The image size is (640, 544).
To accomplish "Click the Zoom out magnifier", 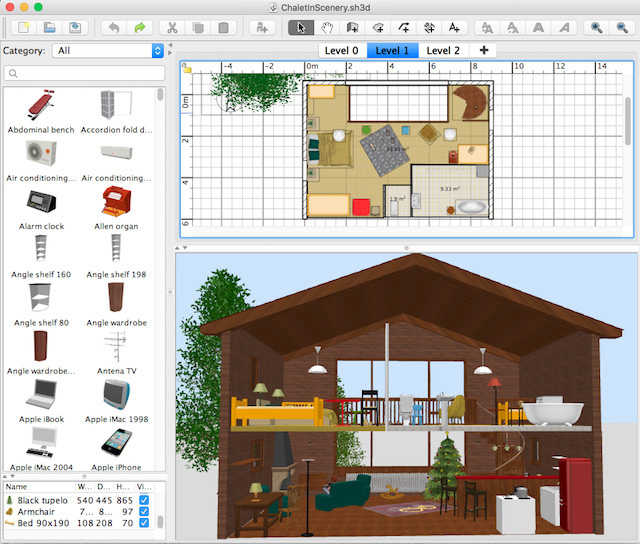I will (622, 27).
